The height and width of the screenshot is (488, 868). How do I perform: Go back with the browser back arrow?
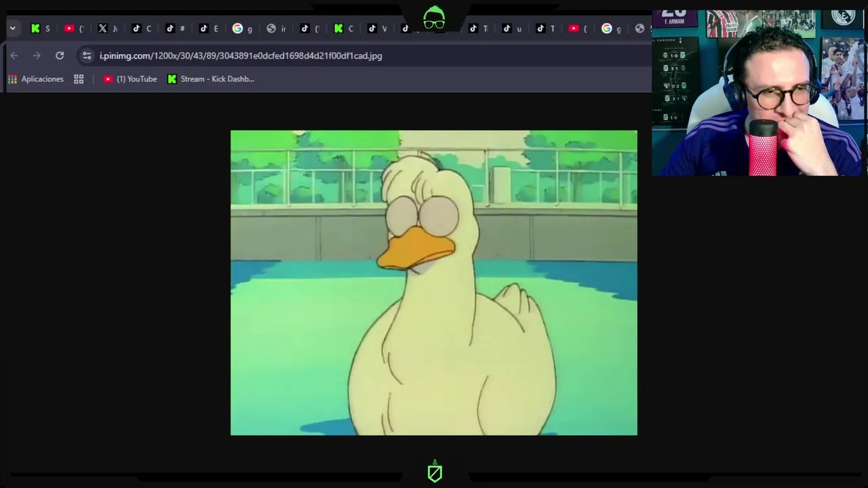coord(14,56)
